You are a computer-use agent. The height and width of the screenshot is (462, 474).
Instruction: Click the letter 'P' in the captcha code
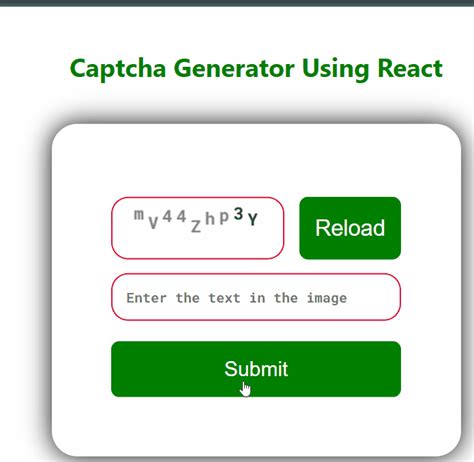click(224, 217)
